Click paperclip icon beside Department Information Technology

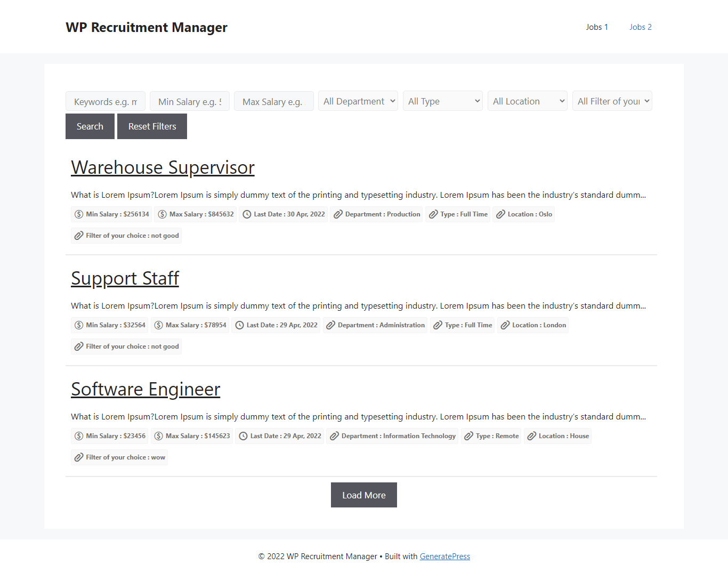click(334, 436)
